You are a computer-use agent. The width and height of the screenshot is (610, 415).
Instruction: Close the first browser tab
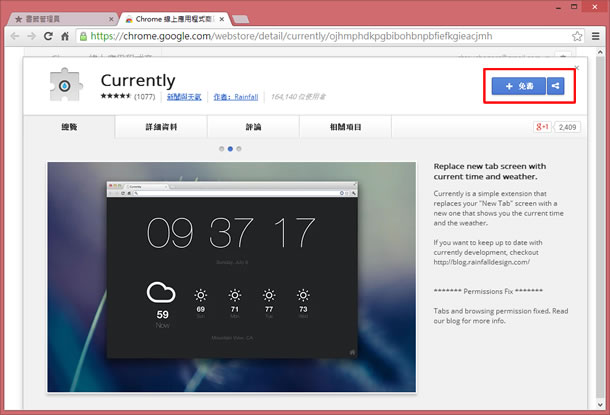pos(111,19)
